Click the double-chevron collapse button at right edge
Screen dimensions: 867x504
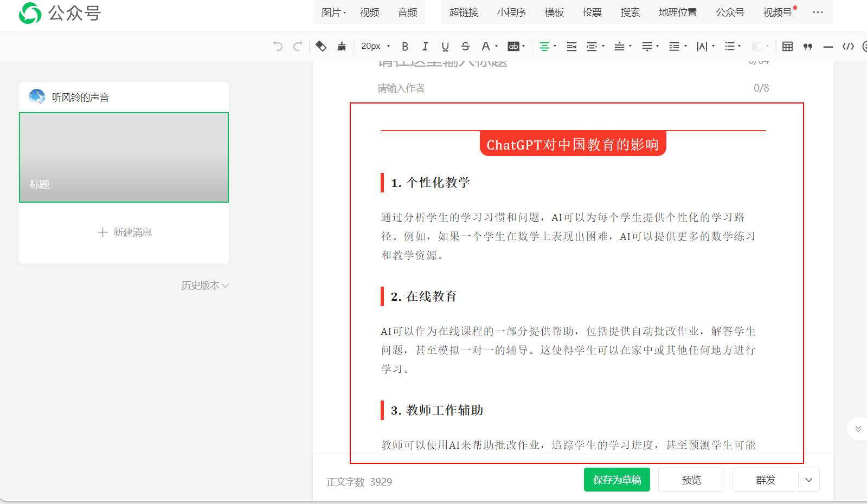(858, 429)
